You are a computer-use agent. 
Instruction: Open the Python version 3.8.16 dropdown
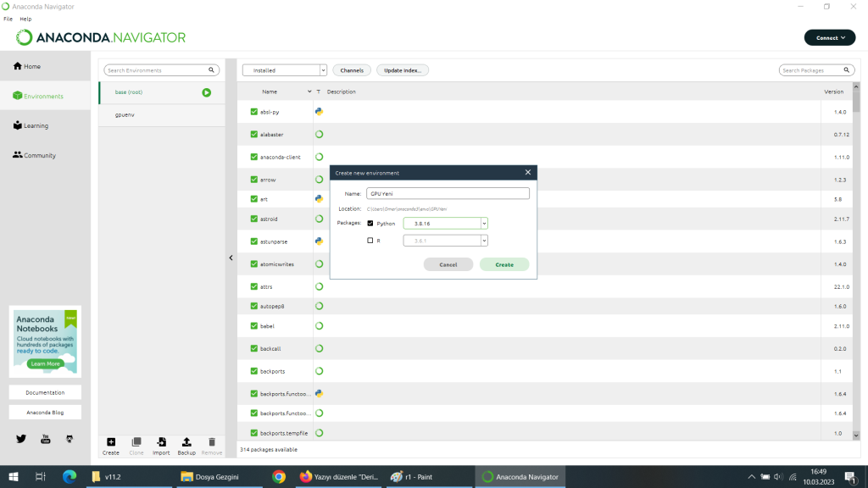point(445,224)
